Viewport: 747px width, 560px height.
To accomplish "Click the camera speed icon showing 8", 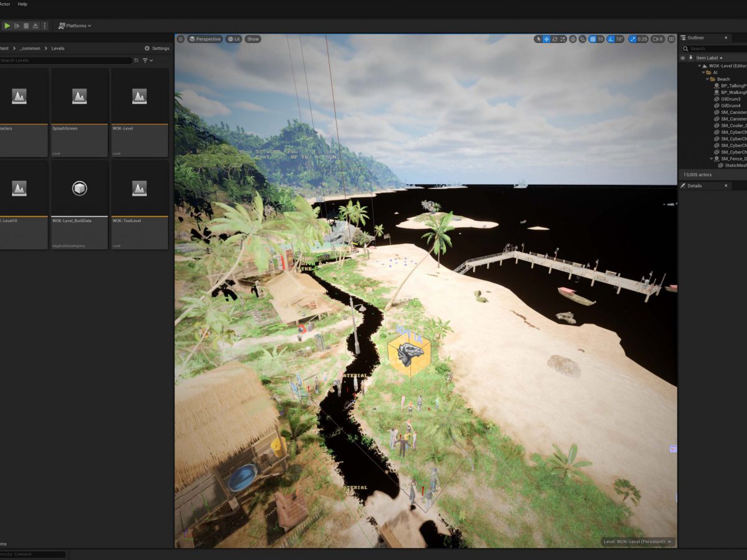I will click(x=657, y=39).
